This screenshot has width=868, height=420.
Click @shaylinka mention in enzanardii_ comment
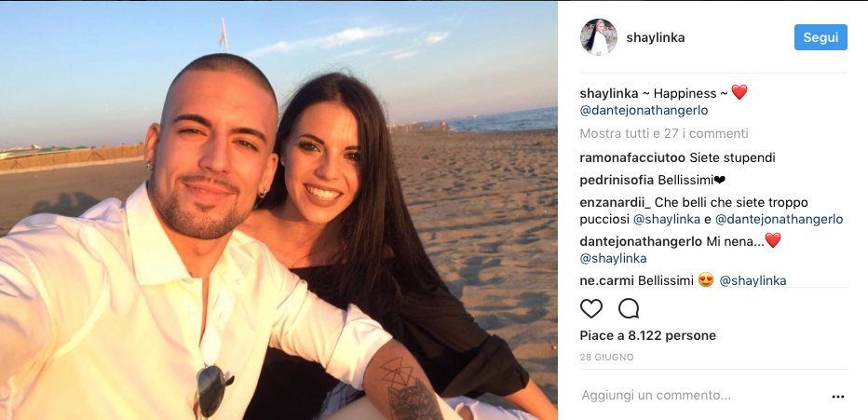pos(667,220)
